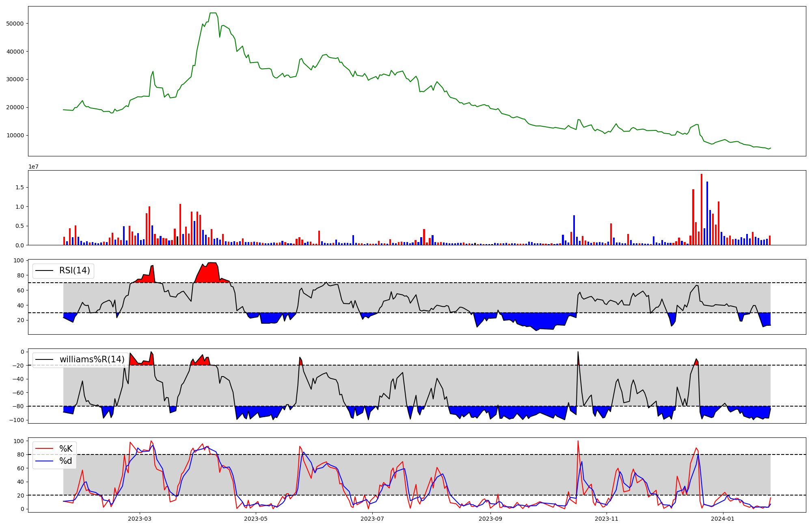
Task: Click the 1.5 tick on the volume axis
Action: (x=19, y=187)
